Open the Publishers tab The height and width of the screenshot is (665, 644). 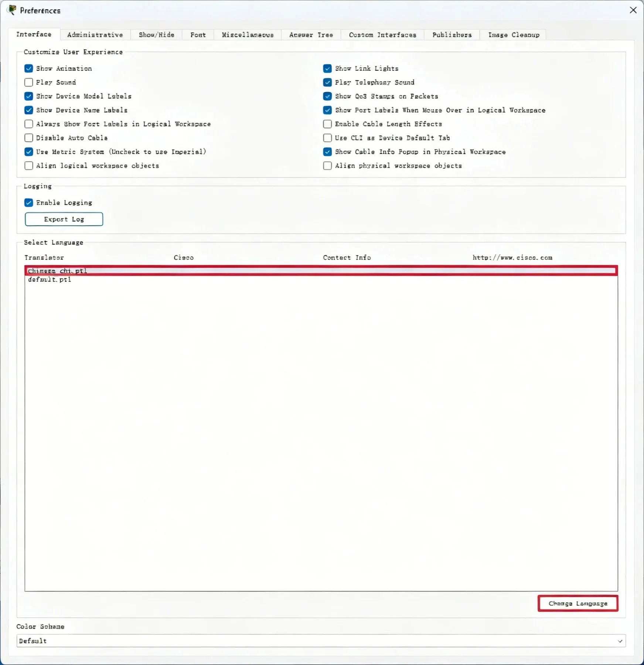452,35
